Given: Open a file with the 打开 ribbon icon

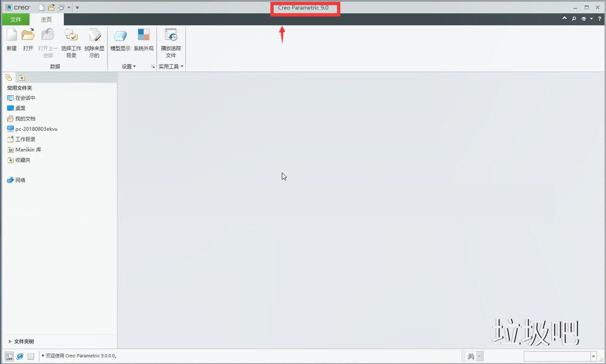Looking at the screenshot, I should [28, 39].
